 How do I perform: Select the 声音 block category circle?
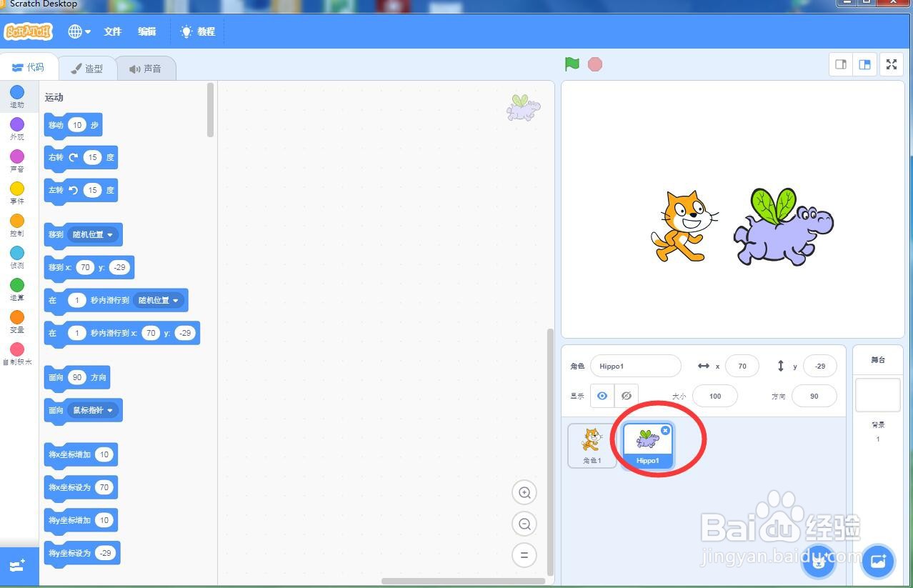coord(17,156)
